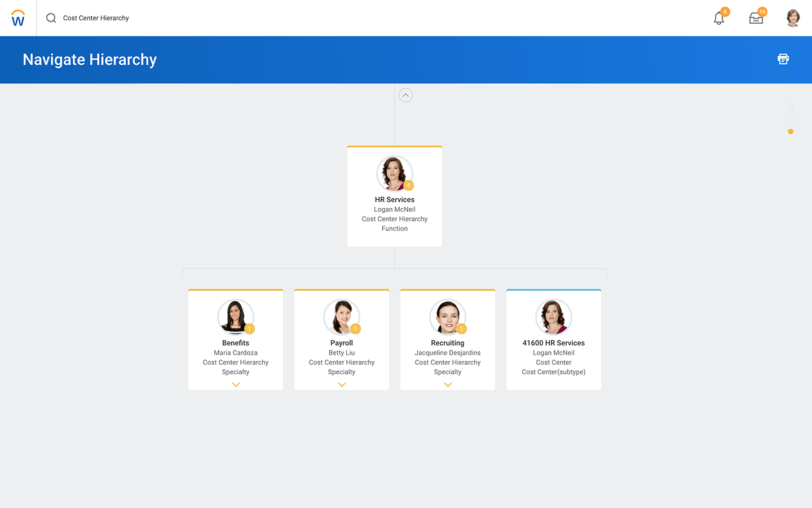Screen dimensions: 812x508
Task: Click the badge on Maria Cardoza's photo
Action: click(249, 329)
